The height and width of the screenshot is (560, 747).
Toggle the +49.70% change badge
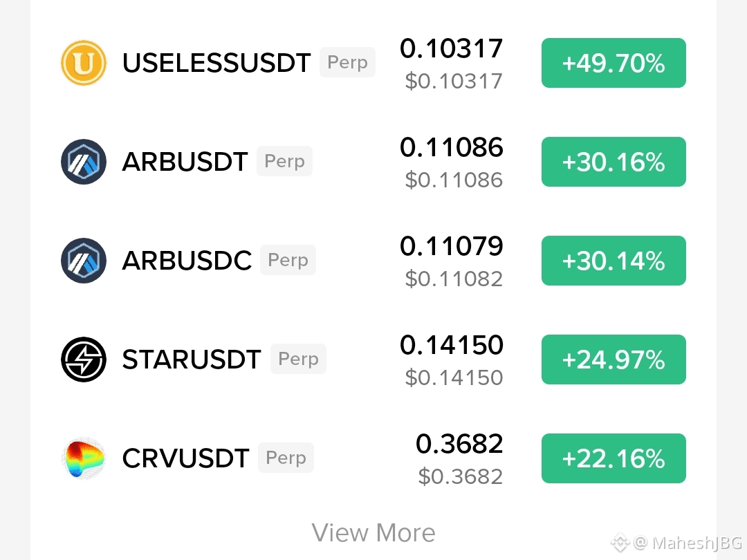614,63
